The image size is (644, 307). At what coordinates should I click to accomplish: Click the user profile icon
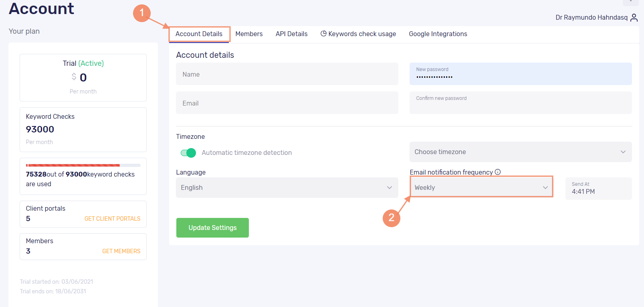(634, 17)
